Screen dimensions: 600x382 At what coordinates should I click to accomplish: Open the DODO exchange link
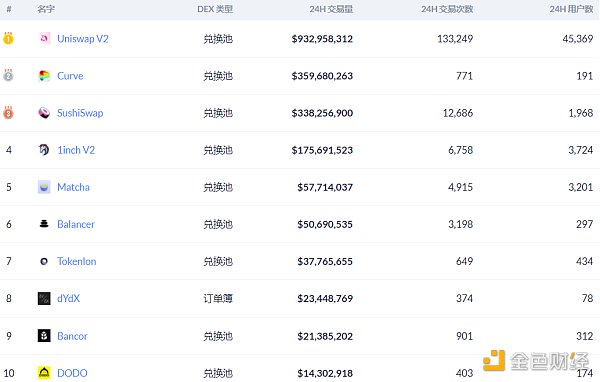(72, 373)
